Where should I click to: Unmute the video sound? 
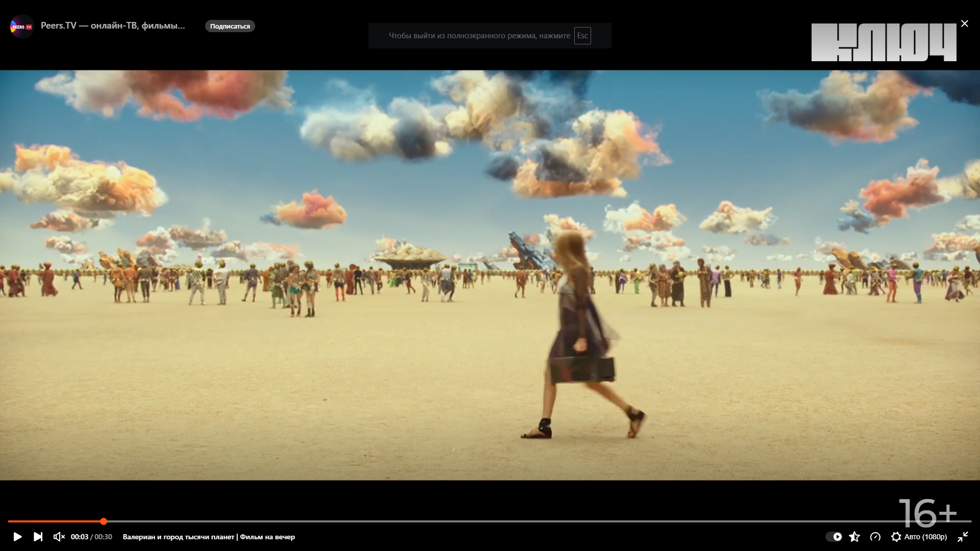(x=59, y=537)
